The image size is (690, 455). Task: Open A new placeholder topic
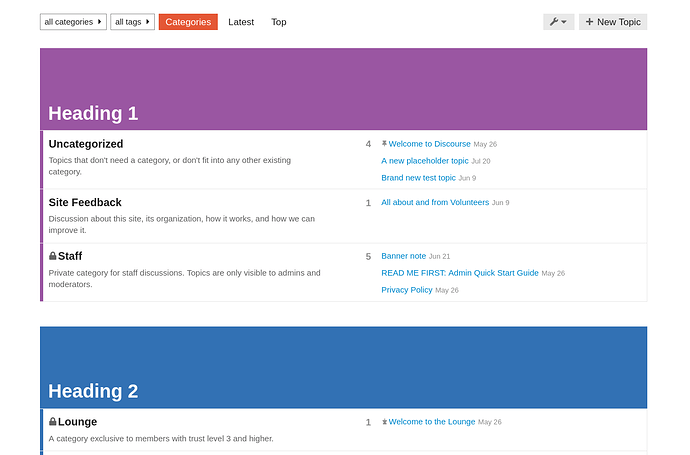tap(425, 161)
